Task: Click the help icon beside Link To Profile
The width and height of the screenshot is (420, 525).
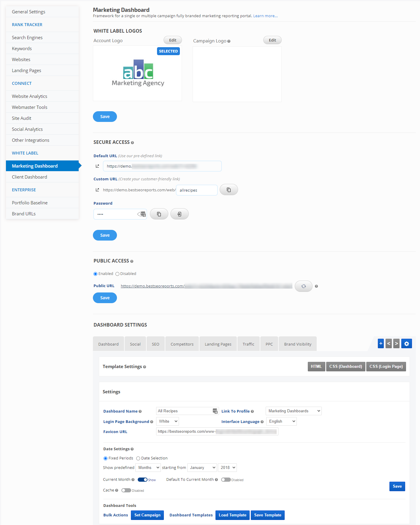Action: (252, 411)
